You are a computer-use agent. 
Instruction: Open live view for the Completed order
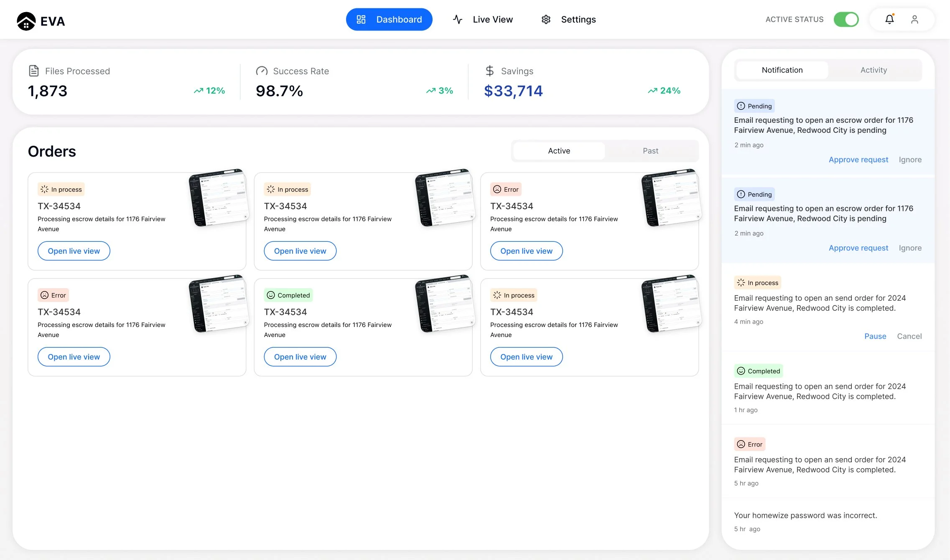click(x=300, y=357)
